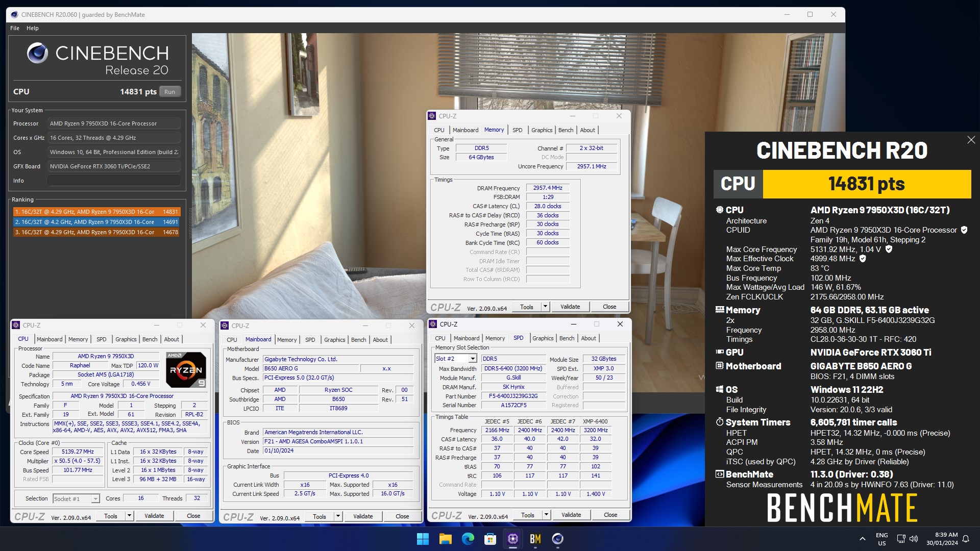Image resolution: width=980 pixels, height=551 pixels.
Task: Show hidden system tray icons
Action: click(862, 539)
